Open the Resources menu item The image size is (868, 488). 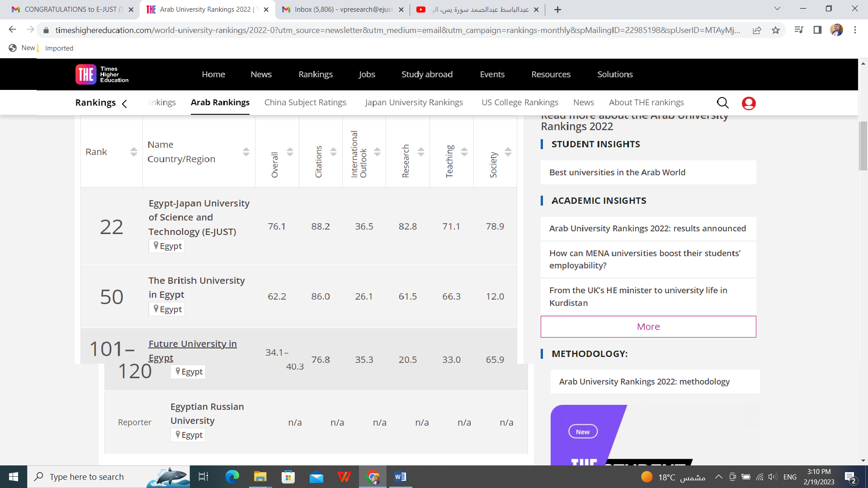click(x=551, y=75)
